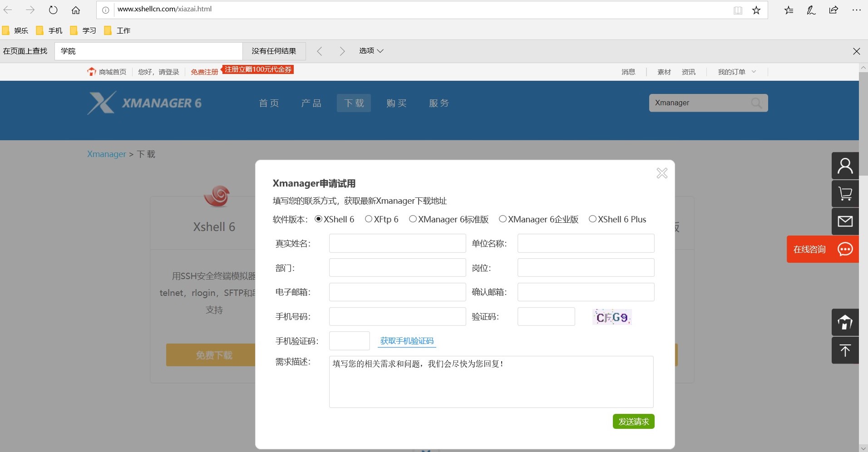Open reading view book icon

pyautogui.click(x=738, y=10)
